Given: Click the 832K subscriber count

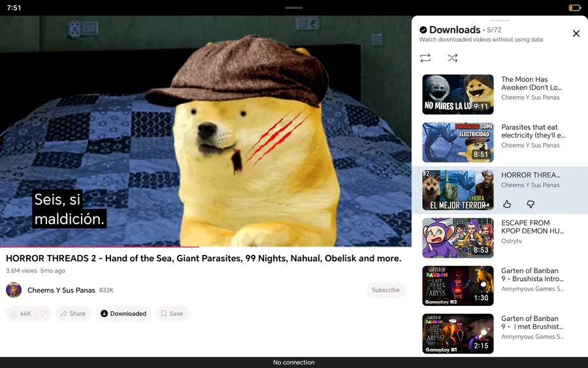Looking at the screenshot, I should (106, 290).
